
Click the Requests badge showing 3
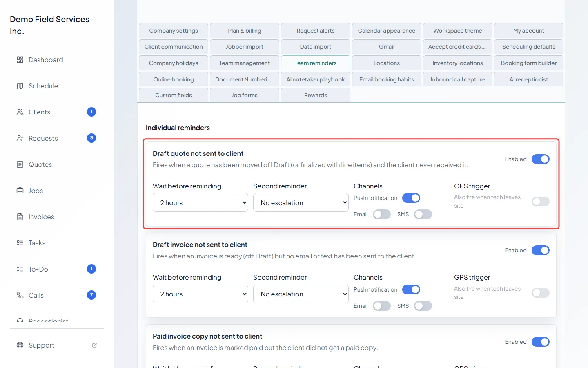tap(91, 138)
